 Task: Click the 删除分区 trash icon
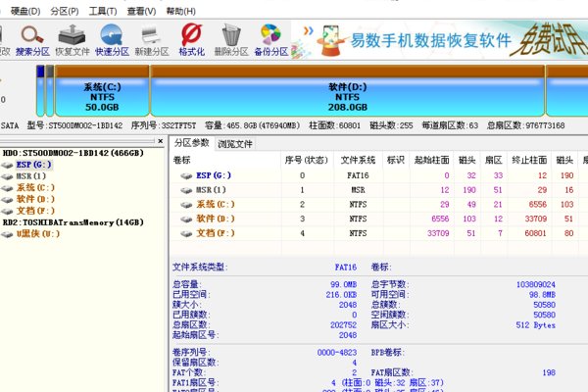click(x=231, y=34)
